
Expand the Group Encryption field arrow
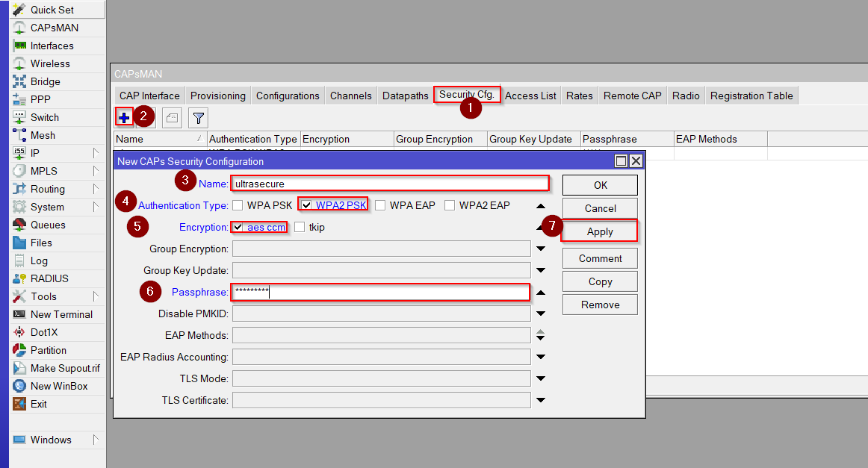pyautogui.click(x=541, y=249)
